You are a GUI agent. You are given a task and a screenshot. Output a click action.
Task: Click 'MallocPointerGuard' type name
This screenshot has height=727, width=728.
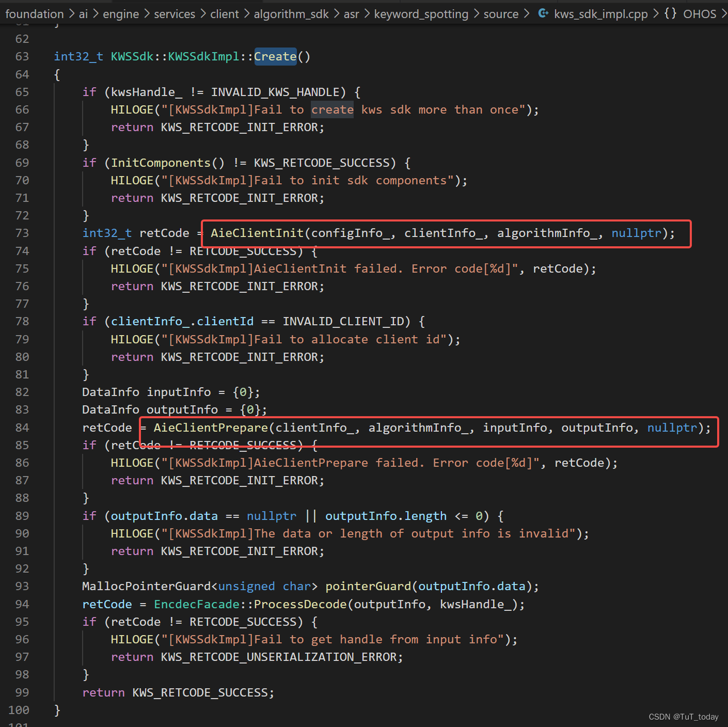[146, 586]
